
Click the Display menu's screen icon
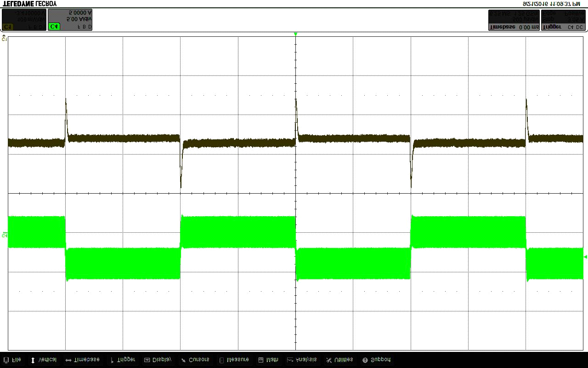[147, 360]
